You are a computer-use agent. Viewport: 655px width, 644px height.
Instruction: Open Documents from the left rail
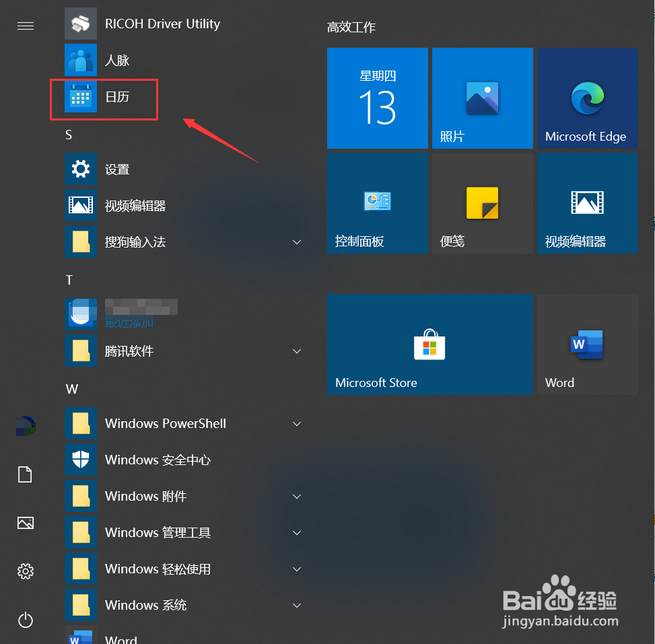pyautogui.click(x=25, y=474)
